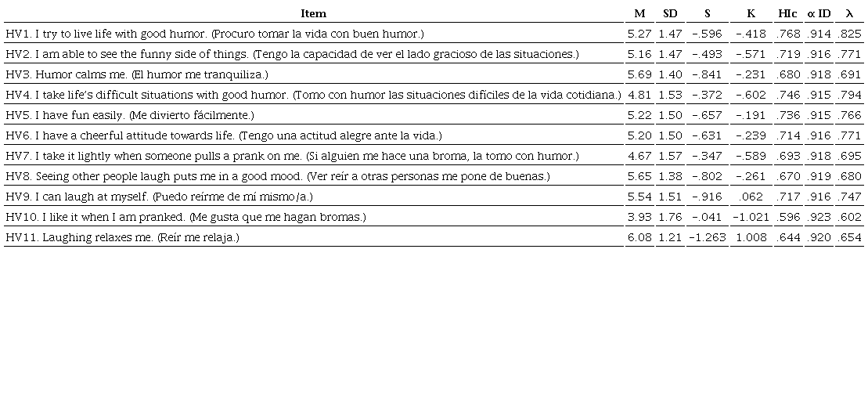Click the λ value .825 in the HV1 row
The image size is (868, 397).
click(849, 34)
